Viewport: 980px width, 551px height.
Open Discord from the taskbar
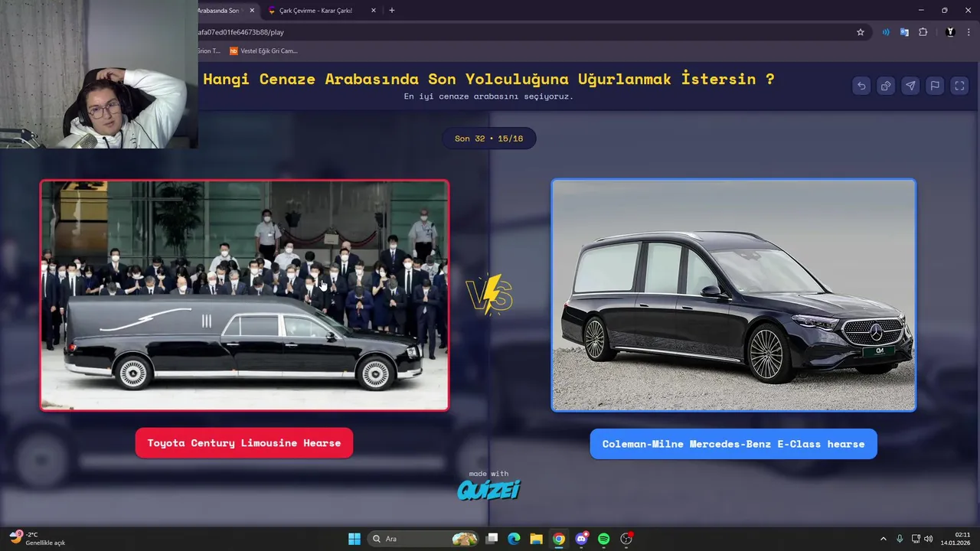(x=581, y=539)
